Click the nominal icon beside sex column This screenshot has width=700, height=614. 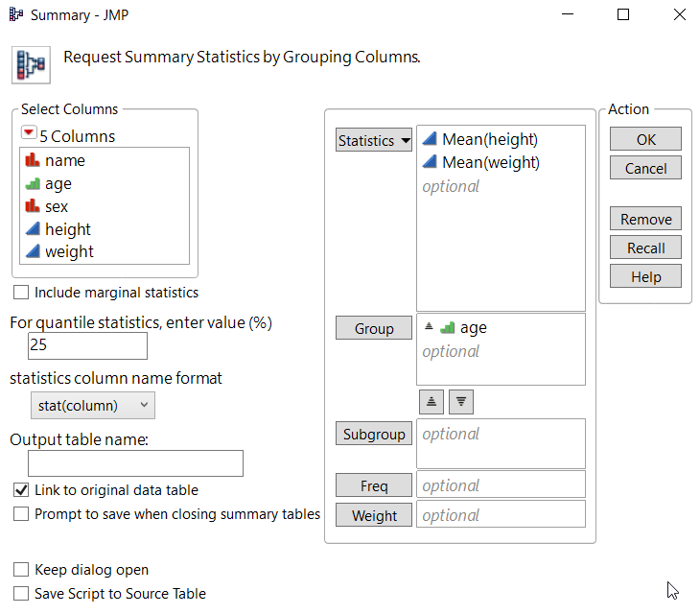pyautogui.click(x=32, y=206)
